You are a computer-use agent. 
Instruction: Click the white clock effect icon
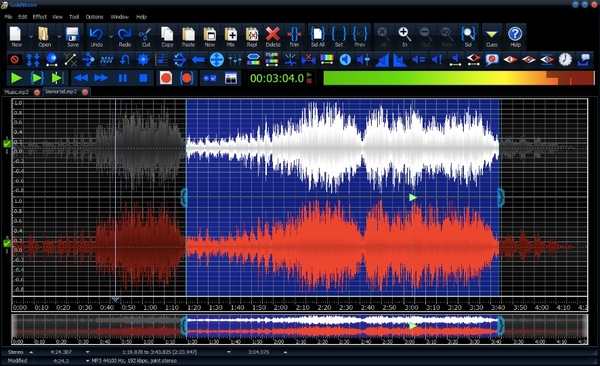pos(565,59)
